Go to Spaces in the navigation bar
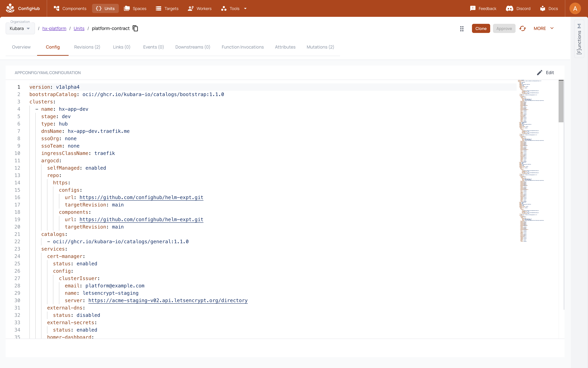This screenshot has height=368, width=588. coord(135,9)
